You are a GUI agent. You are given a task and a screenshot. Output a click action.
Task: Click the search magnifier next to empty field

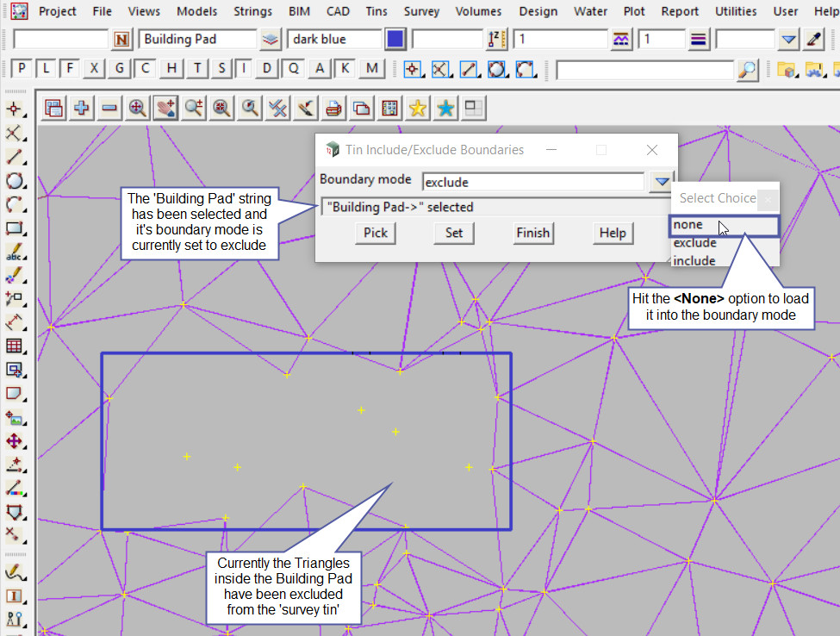(748, 70)
